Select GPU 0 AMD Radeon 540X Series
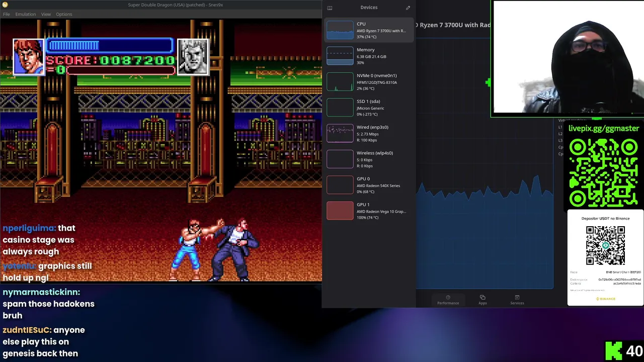This screenshot has height=362, width=644. point(369,185)
